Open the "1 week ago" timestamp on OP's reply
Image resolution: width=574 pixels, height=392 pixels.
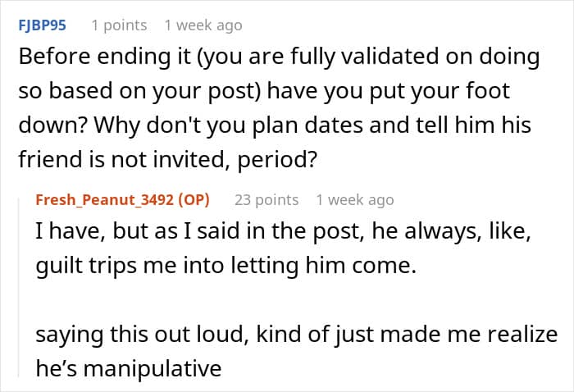tap(355, 200)
